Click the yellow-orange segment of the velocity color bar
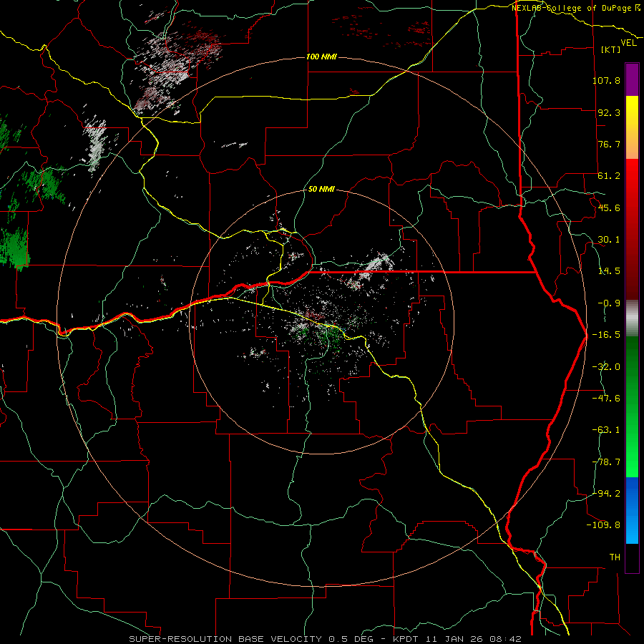Viewport: 644px width, 644px height. 632,127
